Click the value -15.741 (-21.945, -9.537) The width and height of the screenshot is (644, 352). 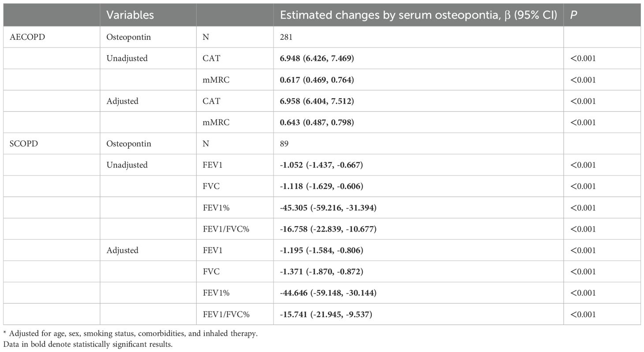point(326,314)
